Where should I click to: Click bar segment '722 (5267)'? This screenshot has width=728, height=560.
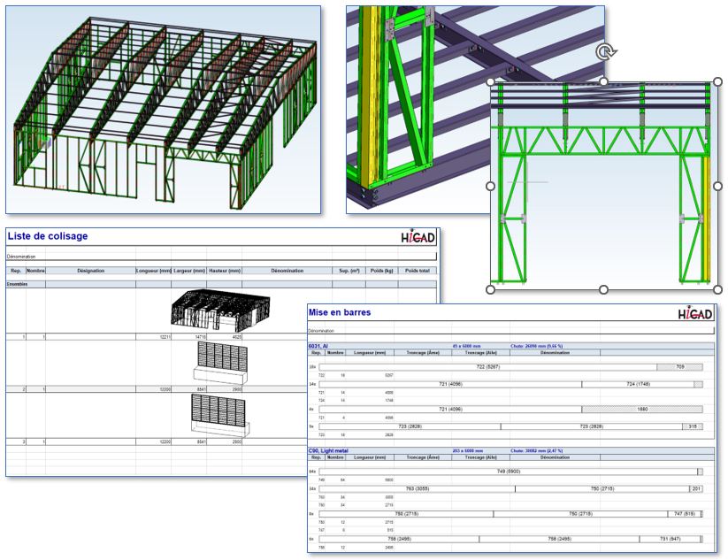tap(487, 367)
